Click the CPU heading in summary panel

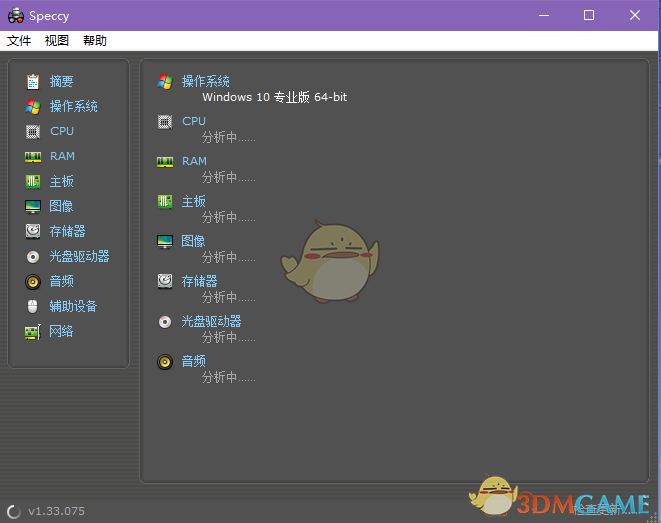click(194, 121)
